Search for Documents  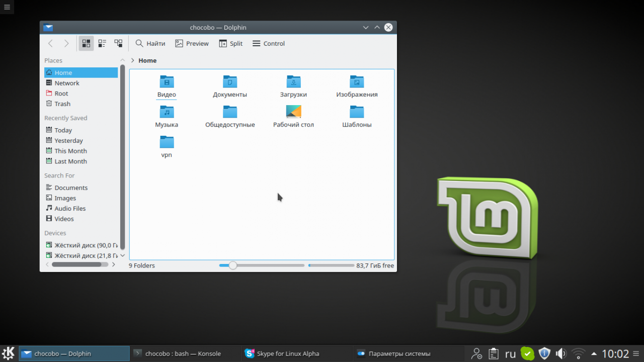pos(81,188)
